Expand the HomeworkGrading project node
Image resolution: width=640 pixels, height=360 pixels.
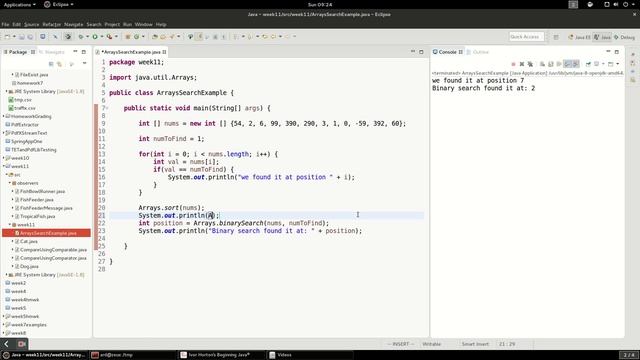pyautogui.click(x=4, y=116)
